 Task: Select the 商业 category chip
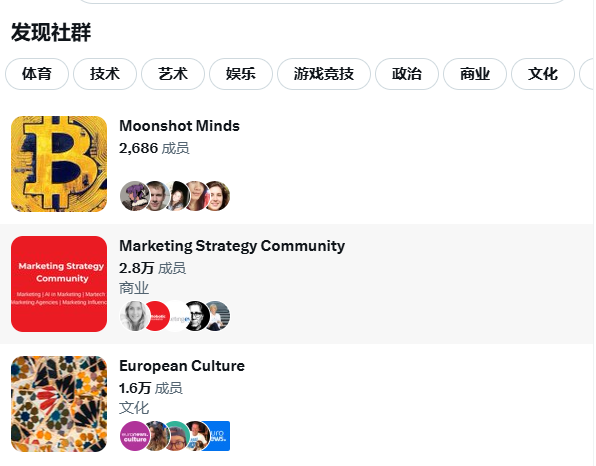tap(475, 74)
